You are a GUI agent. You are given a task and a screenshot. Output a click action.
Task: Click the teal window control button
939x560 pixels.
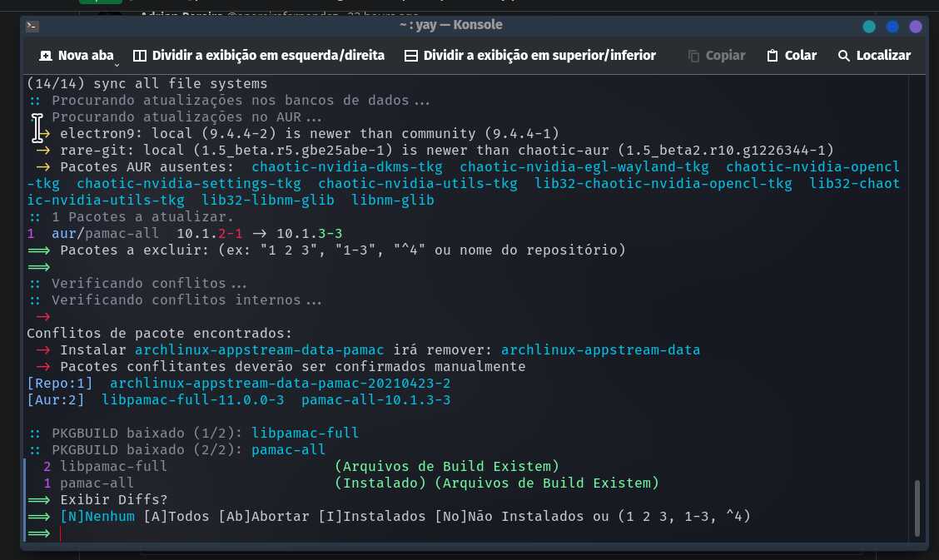869,27
